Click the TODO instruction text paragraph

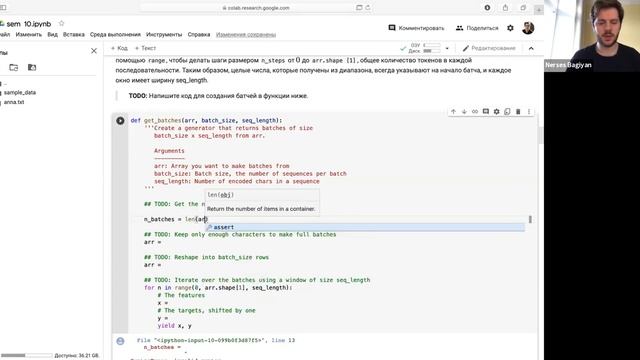pos(218,96)
